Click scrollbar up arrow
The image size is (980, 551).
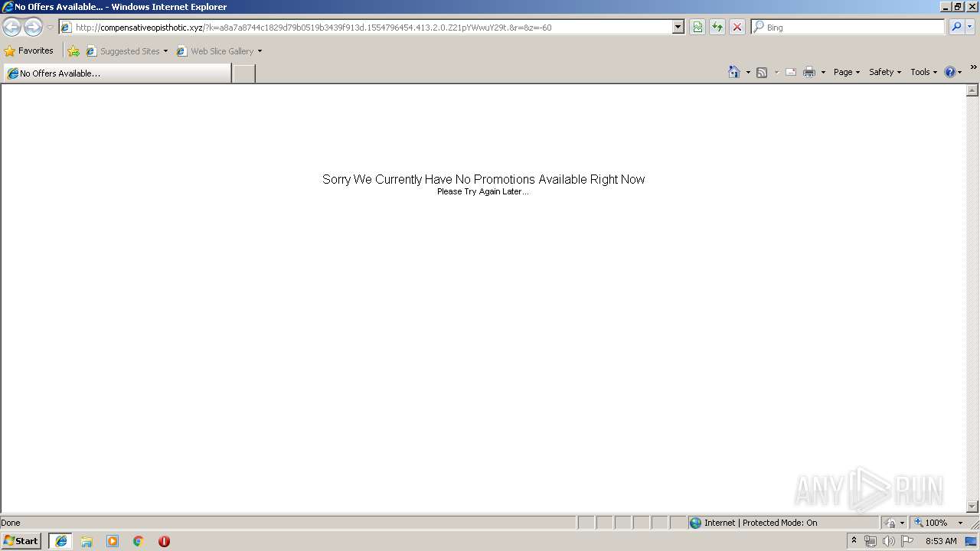(972, 90)
